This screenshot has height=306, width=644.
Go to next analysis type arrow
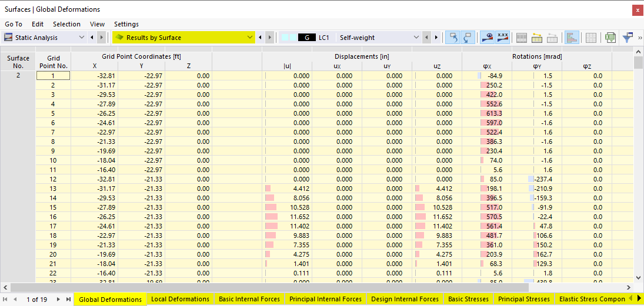tap(101, 38)
